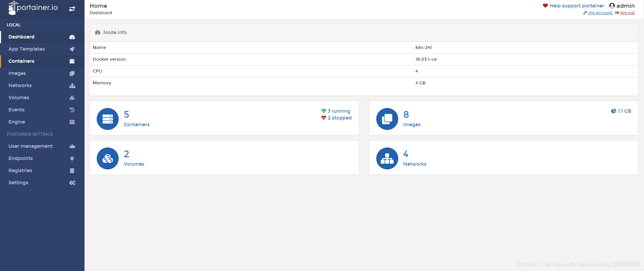644x271 pixels.
Task: Open Settings in the sidebar
Action: pos(42,183)
